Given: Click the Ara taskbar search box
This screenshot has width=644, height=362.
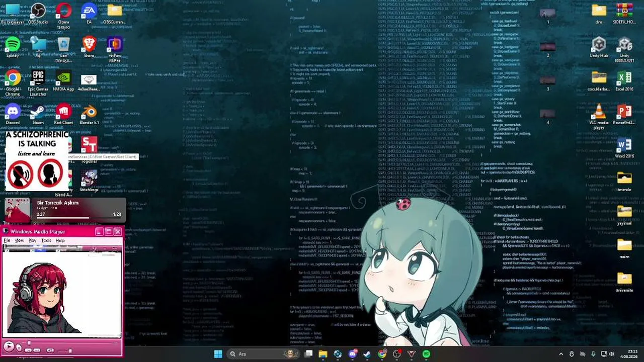Looking at the screenshot, I should pos(263,354).
